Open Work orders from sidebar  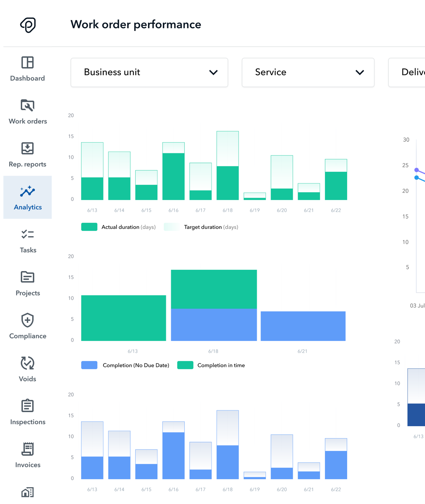pyautogui.click(x=27, y=106)
